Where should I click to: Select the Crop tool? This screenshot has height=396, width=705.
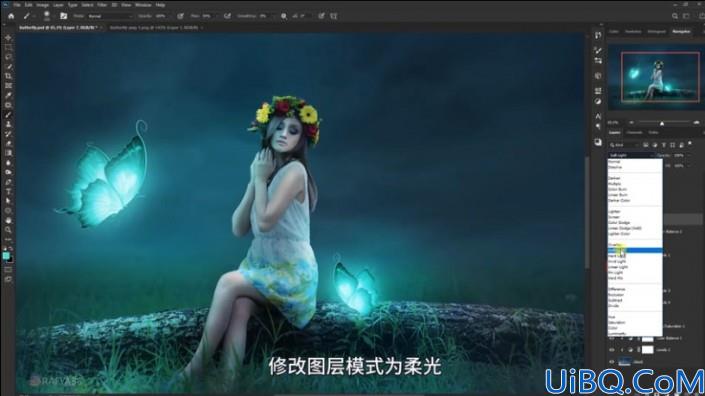8,76
